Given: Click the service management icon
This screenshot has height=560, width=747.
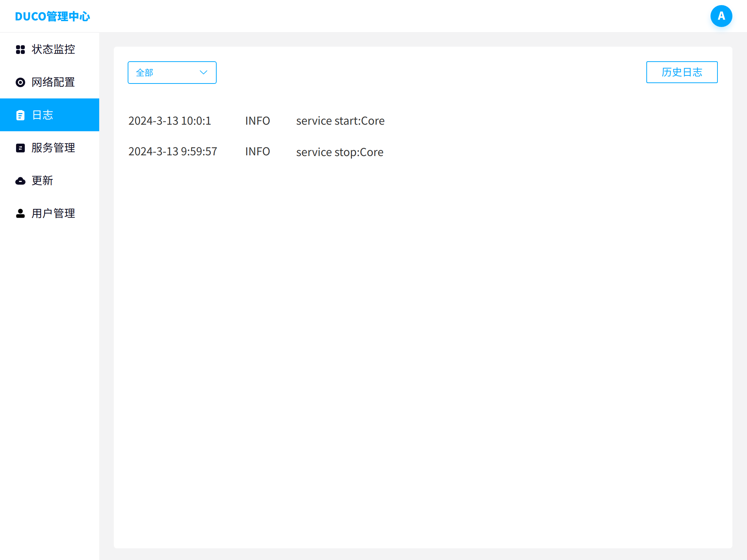Looking at the screenshot, I should pyautogui.click(x=20, y=148).
